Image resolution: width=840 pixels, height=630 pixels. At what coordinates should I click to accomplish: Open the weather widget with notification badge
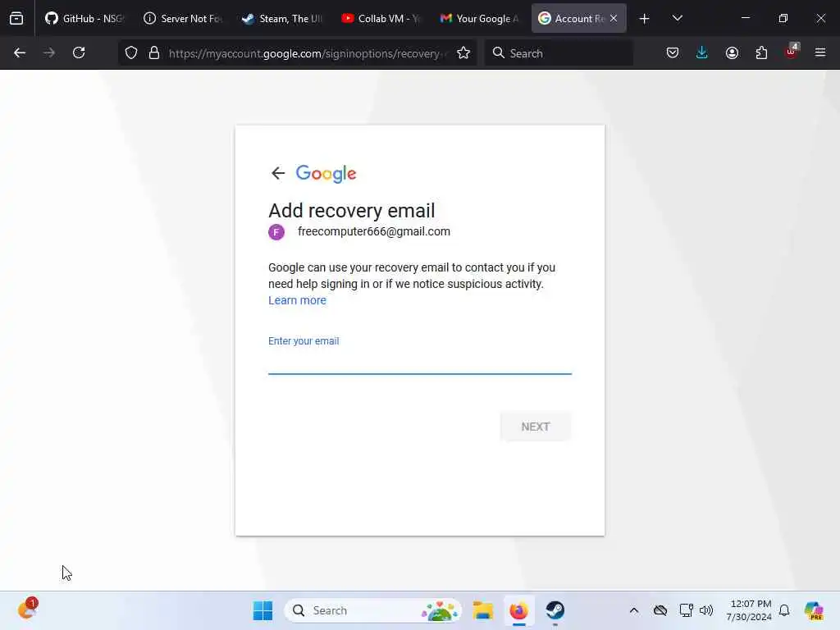tap(27, 609)
